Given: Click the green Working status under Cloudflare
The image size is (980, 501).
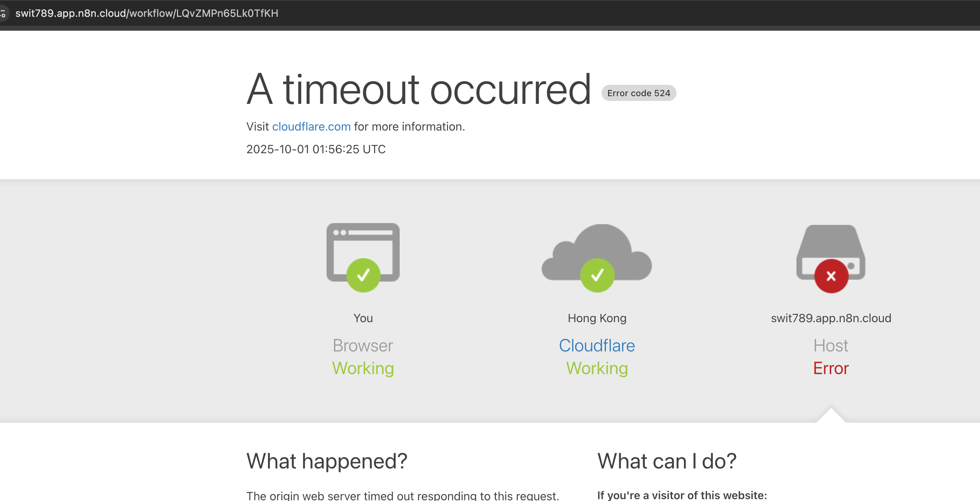Looking at the screenshot, I should coord(596,368).
